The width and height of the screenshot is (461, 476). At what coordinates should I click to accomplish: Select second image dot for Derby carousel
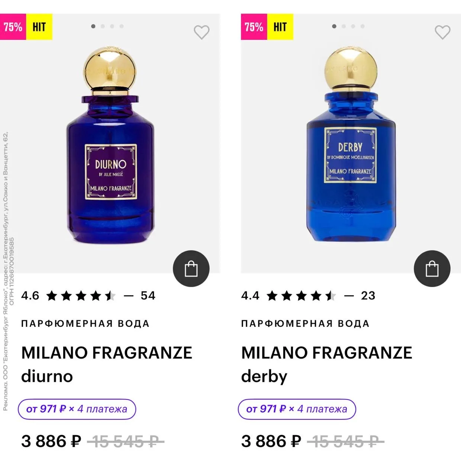pyautogui.click(x=344, y=26)
